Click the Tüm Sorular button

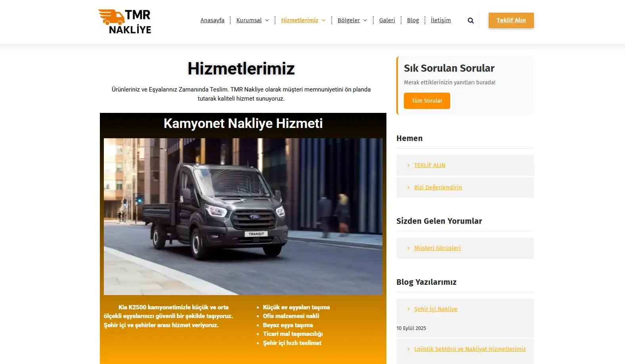[426, 101]
